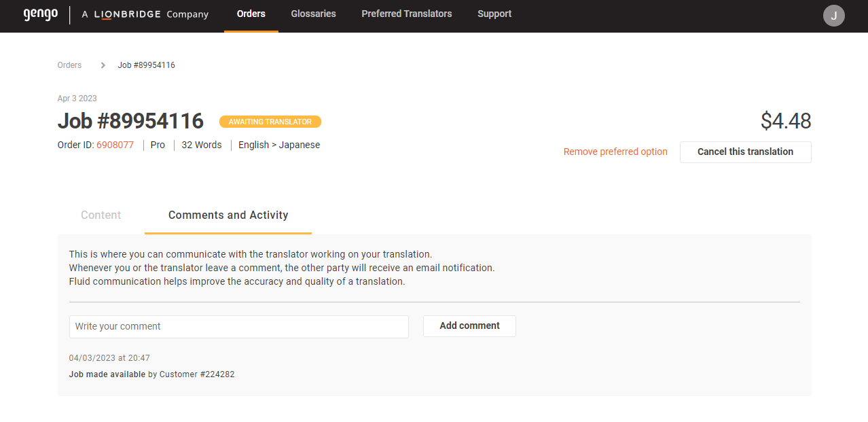Click the Job #89954116 heading
This screenshot has height=422, width=868.
coord(130,121)
